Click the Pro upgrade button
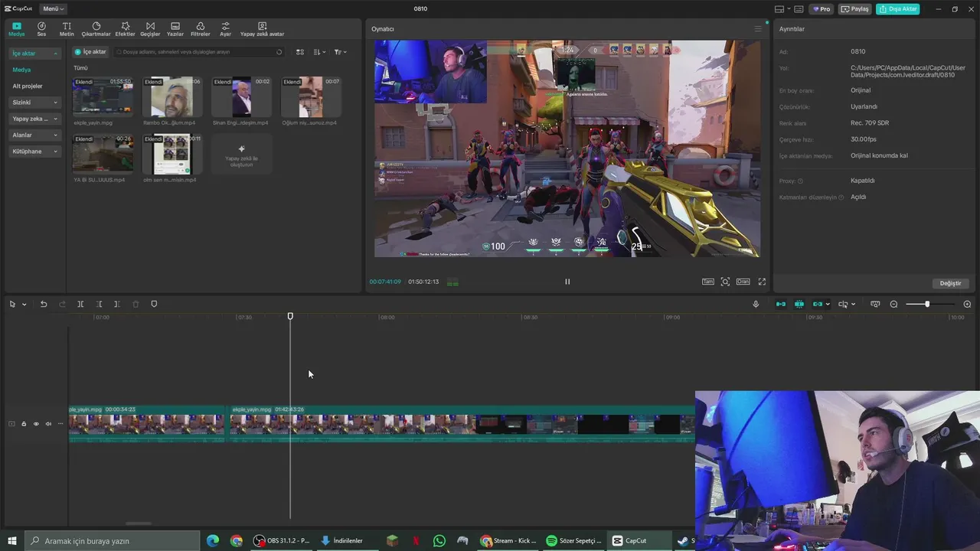Image resolution: width=980 pixels, height=551 pixels. coord(822,9)
